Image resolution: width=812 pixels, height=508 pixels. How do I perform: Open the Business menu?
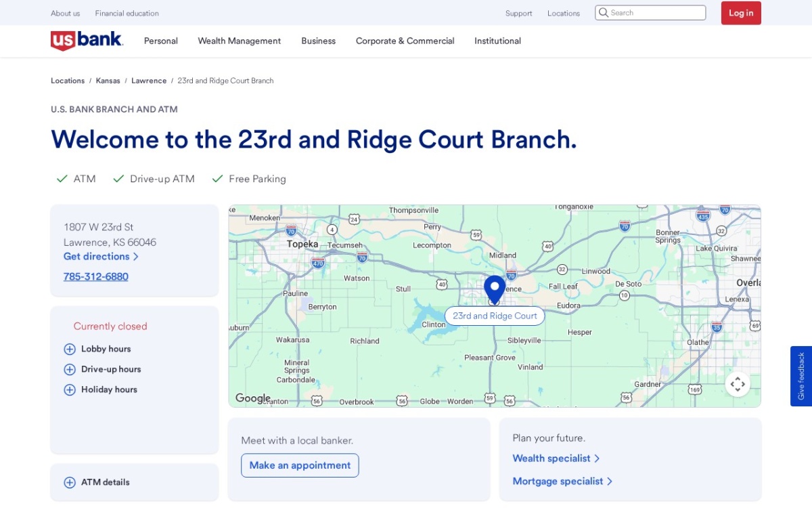tap(319, 41)
